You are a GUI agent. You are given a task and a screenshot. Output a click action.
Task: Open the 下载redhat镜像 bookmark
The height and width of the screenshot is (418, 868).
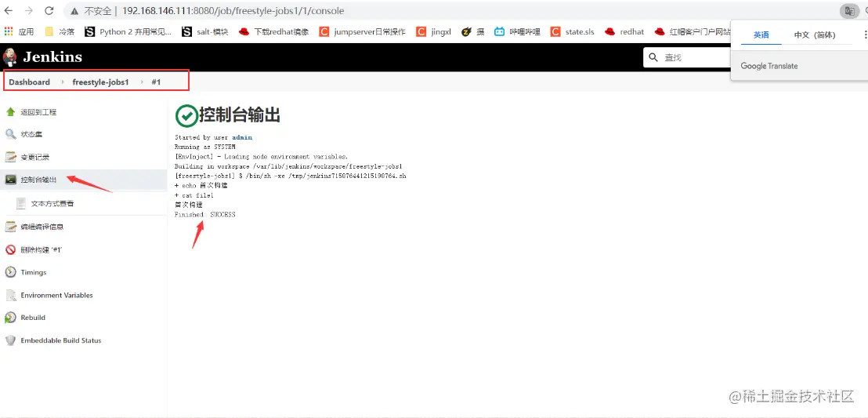click(273, 31)
